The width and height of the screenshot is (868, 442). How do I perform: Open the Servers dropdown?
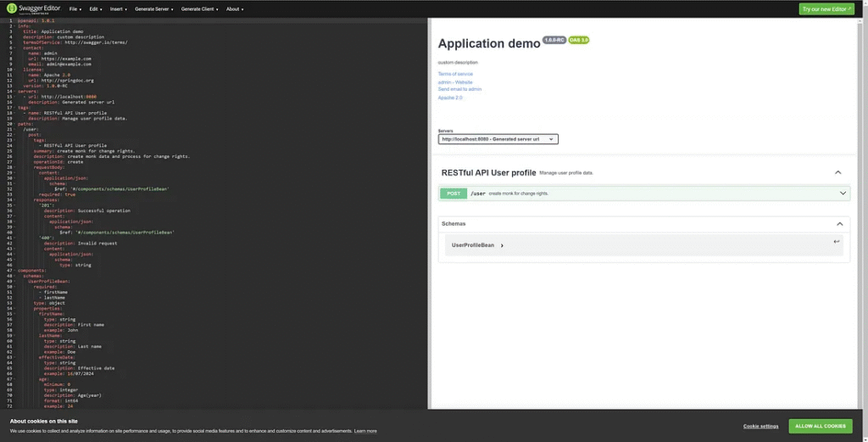[498, 139]
